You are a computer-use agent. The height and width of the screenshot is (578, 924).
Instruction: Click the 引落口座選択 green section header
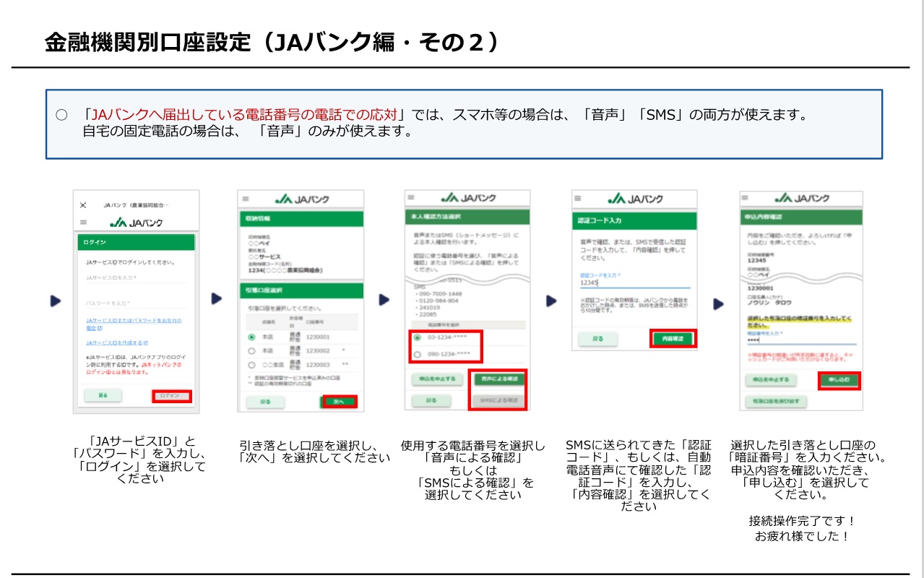[x=302, y=290]
